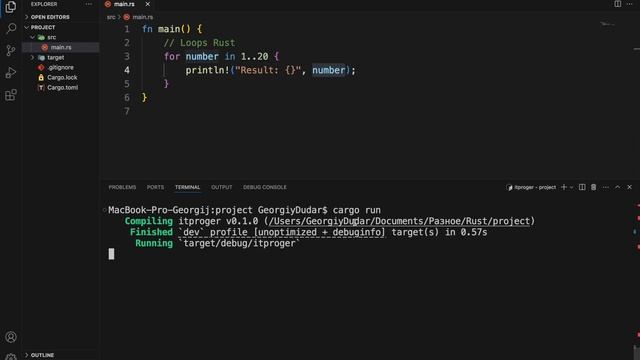Close the terminal panel
This screenshot has width=640, height=360.
point(629,187)
